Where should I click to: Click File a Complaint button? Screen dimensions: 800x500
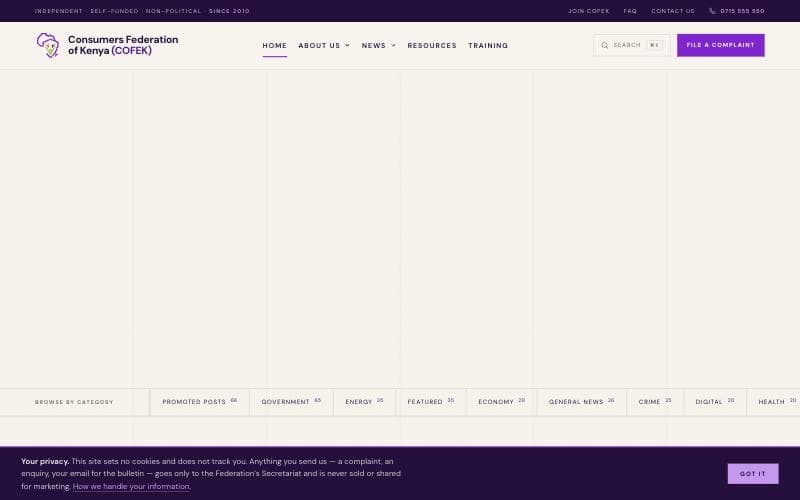point(720,45)
